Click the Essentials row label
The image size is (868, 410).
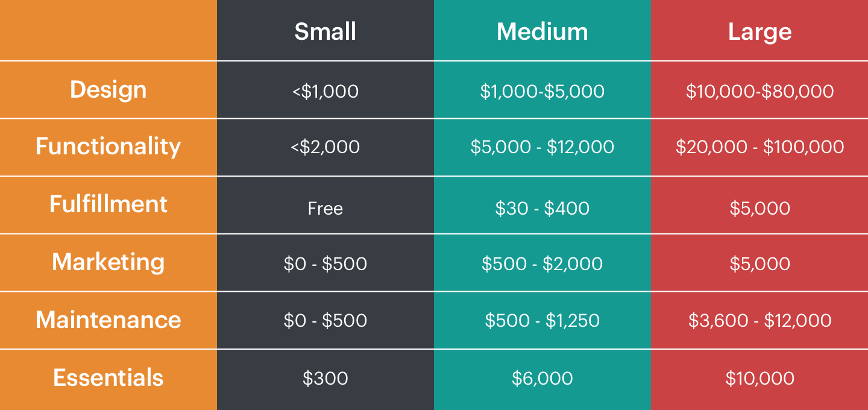tap(108, 378)
